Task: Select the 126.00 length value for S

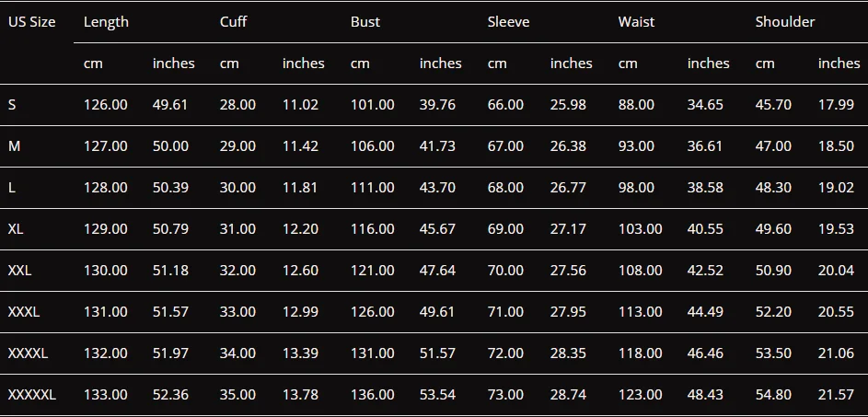Action: [x=105, y=105]
